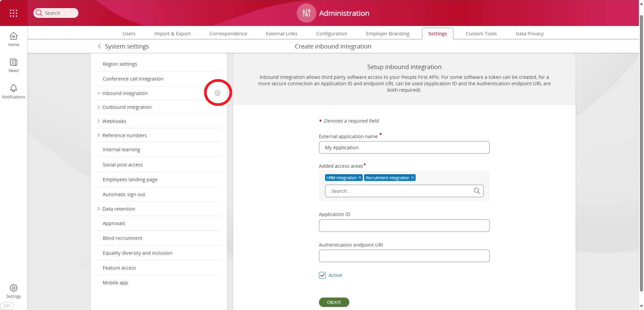Switch to the Custom Tools tab
The height and width of the screenshot is (310, 644).
point(481,33)
